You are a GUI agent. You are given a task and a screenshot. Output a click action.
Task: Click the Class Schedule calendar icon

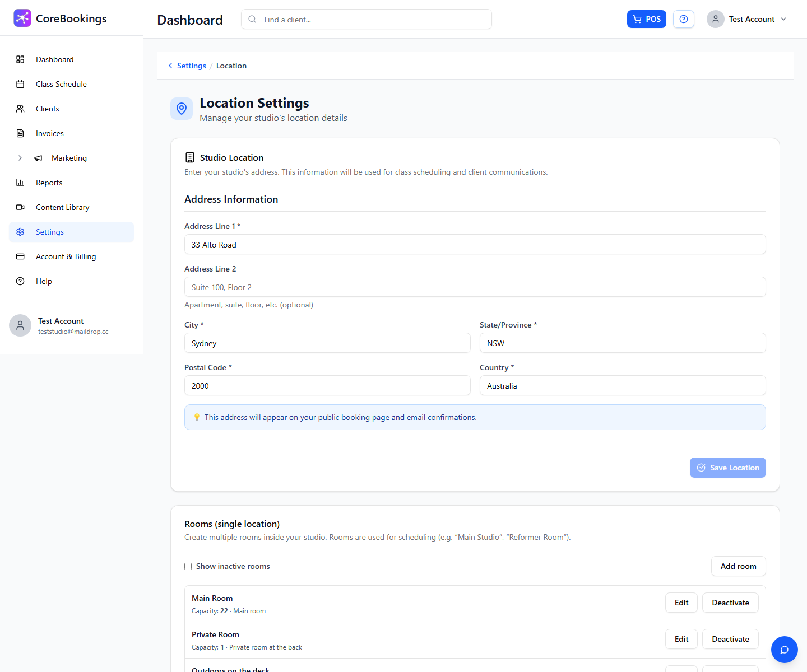20,84
